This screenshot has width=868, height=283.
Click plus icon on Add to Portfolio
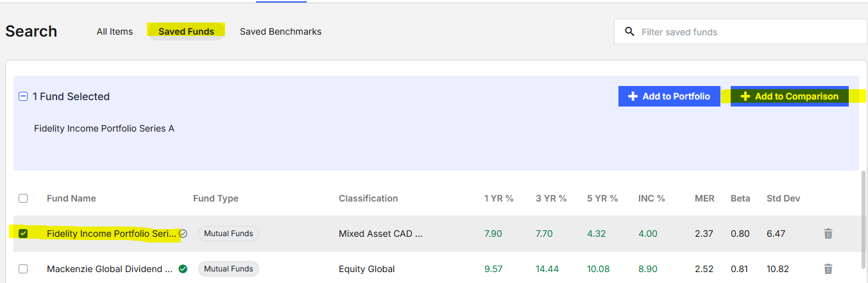coord(633,96)
